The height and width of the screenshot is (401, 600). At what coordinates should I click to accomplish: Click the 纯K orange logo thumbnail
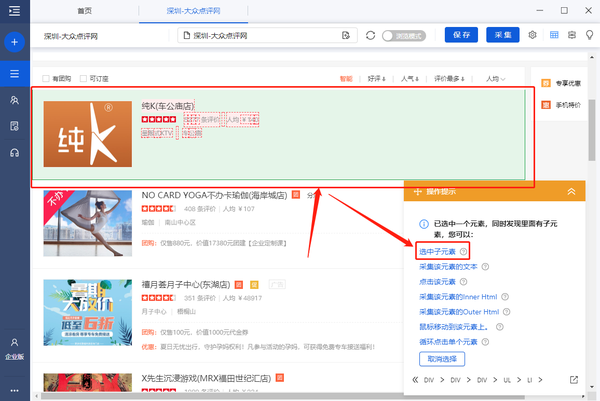click(x=88, y=134)
